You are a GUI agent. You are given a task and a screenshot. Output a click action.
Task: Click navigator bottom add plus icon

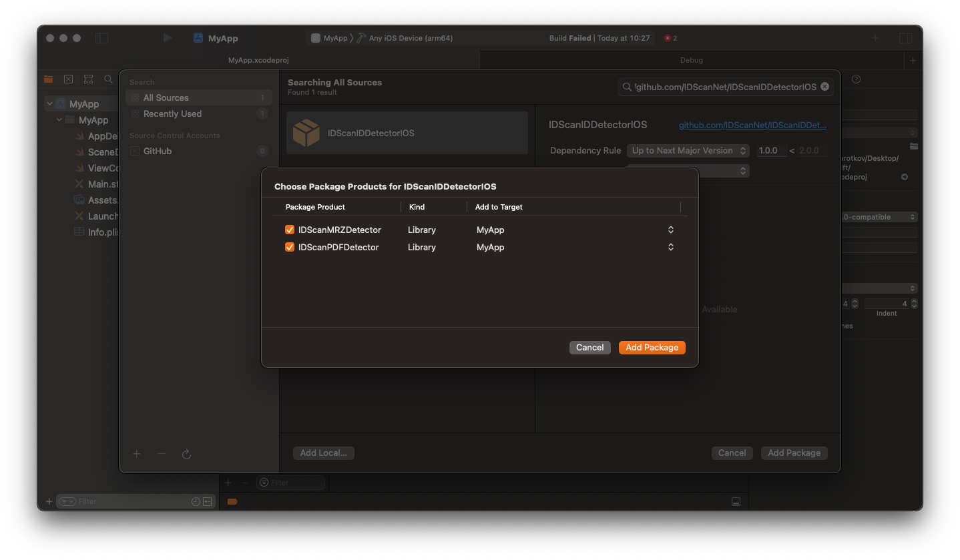tap(49, 501)
